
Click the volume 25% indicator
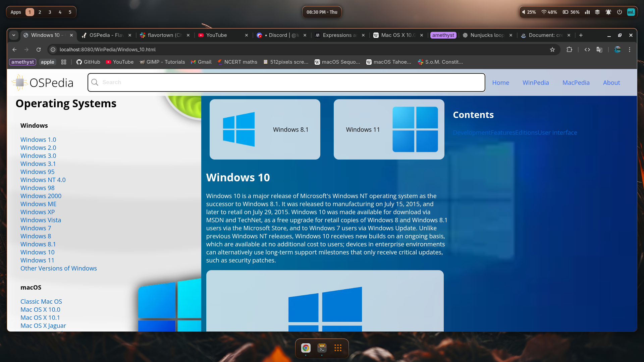[529, 12]
